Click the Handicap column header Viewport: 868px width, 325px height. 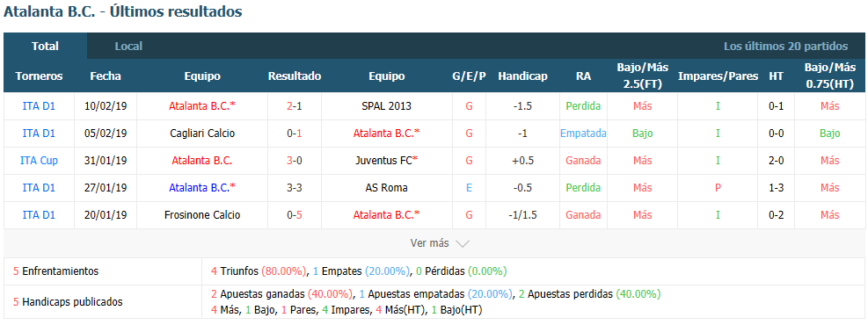[522, 76]
